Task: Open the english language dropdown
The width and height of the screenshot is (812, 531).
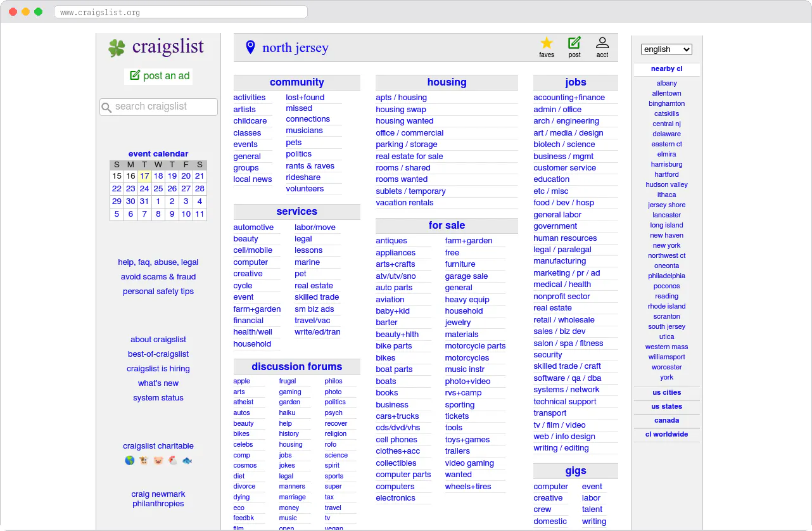Action: [666, 49]
